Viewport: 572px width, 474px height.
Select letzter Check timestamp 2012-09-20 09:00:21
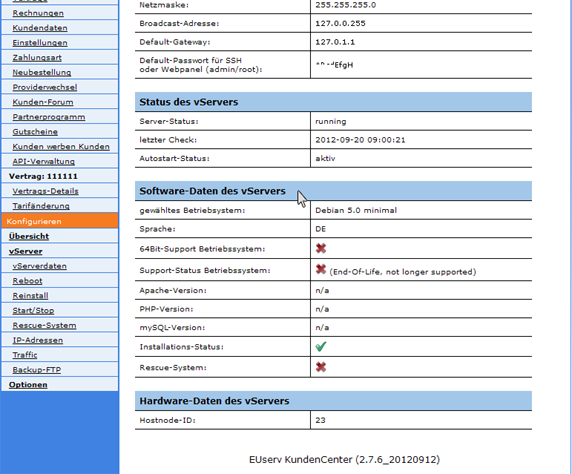point(360,140)
